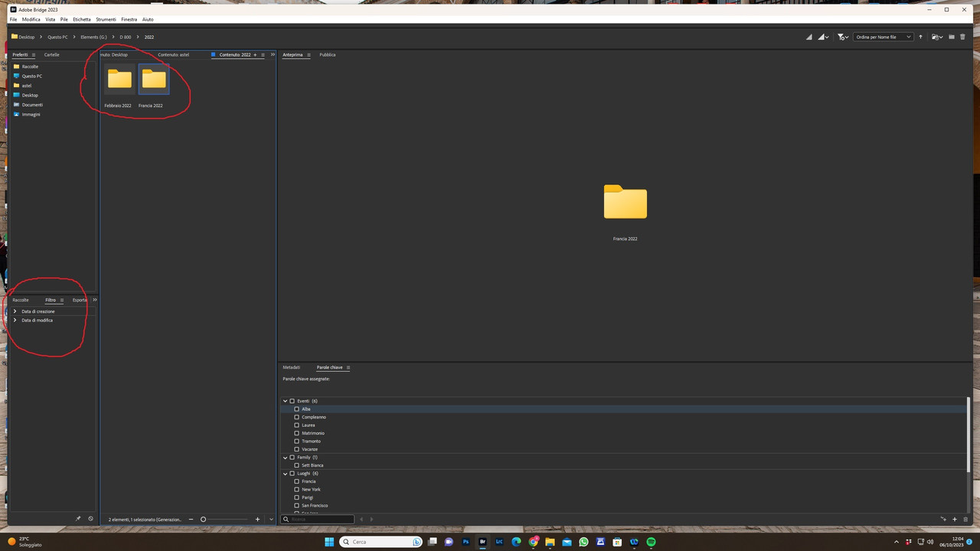Expand the 'Data di modifica' filter

point(15,320)
